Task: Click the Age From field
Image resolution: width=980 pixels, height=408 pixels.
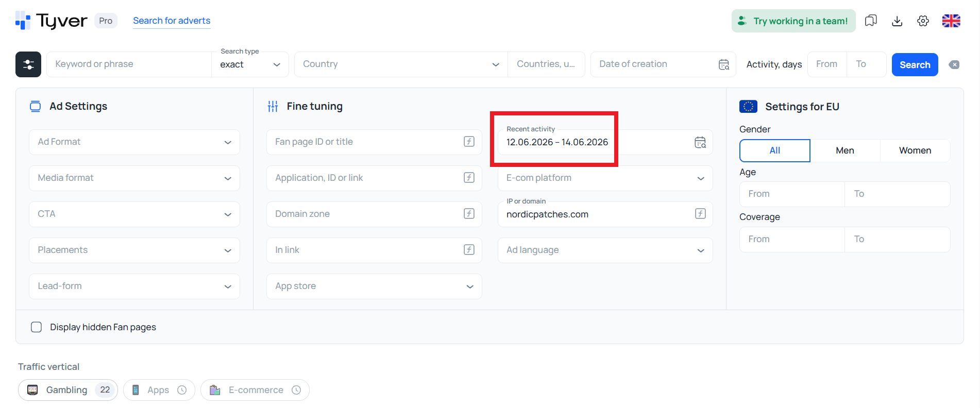Action: (792, 194)
